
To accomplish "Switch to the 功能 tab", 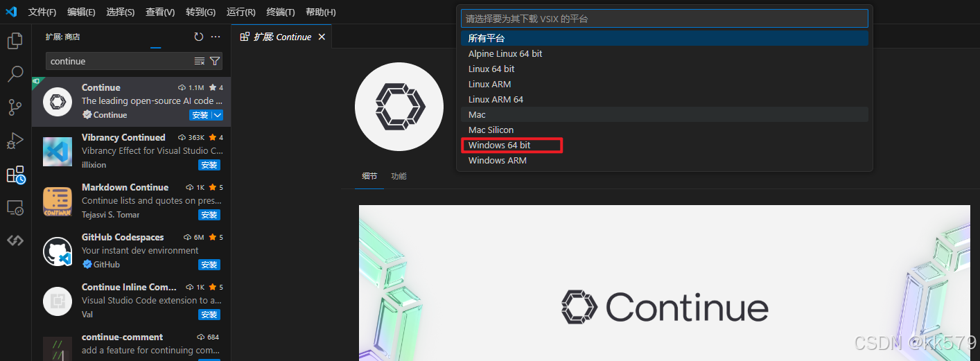I will click(399, 176).
